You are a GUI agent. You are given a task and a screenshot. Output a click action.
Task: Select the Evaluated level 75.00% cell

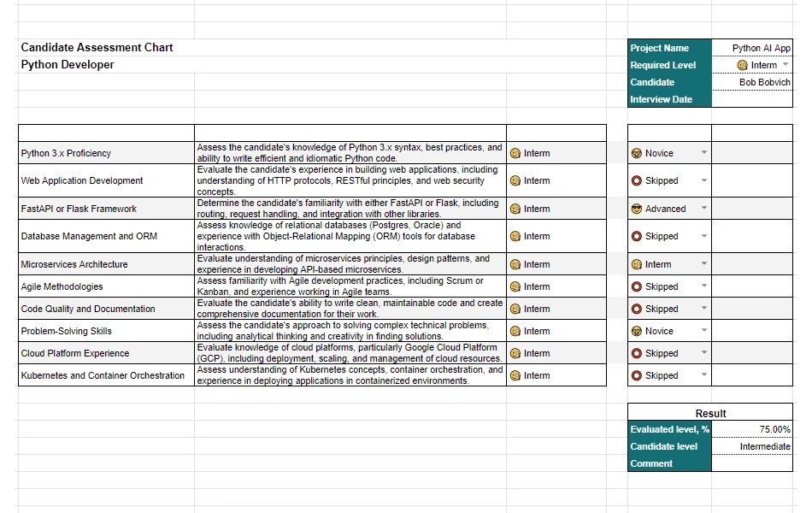point(752,429)
